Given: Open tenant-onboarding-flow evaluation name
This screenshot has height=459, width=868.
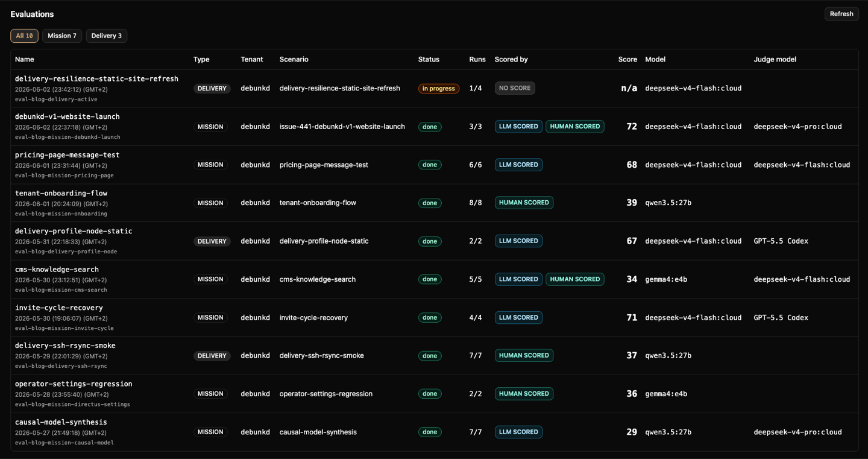Looking at the screenshot, I should coord(61,193).
